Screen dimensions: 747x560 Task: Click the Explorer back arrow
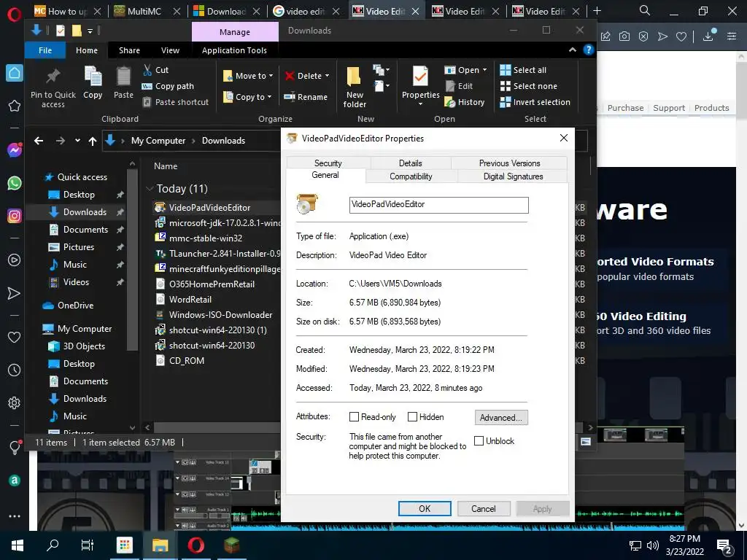coord(39,141)
